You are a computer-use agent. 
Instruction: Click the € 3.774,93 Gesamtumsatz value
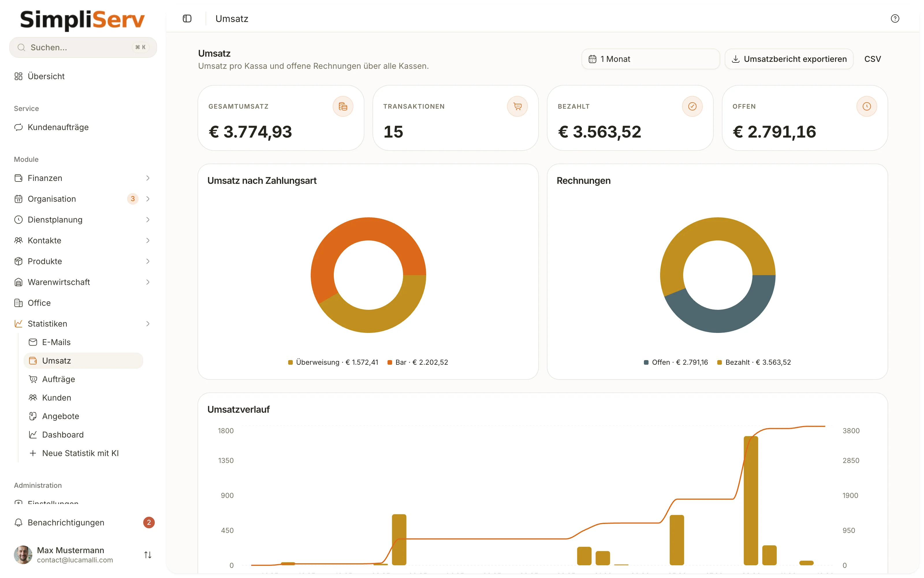[x=250, y=132]
